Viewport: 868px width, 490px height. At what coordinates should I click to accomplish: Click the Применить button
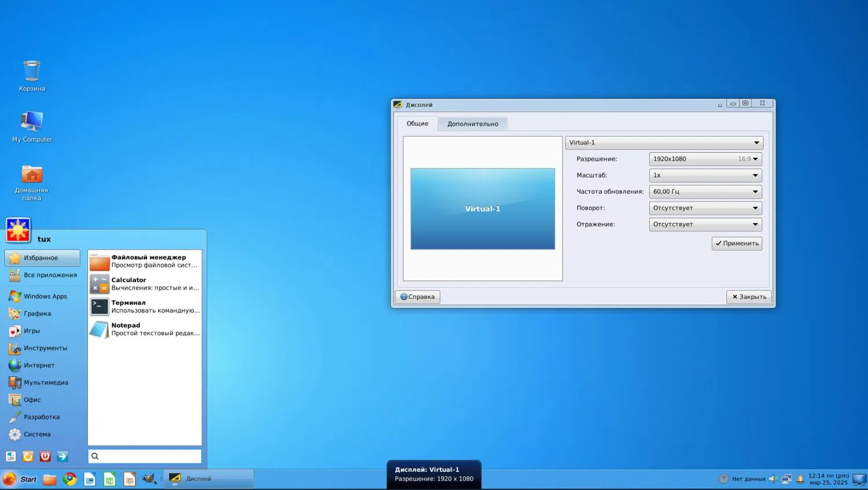tap(737, 243)
